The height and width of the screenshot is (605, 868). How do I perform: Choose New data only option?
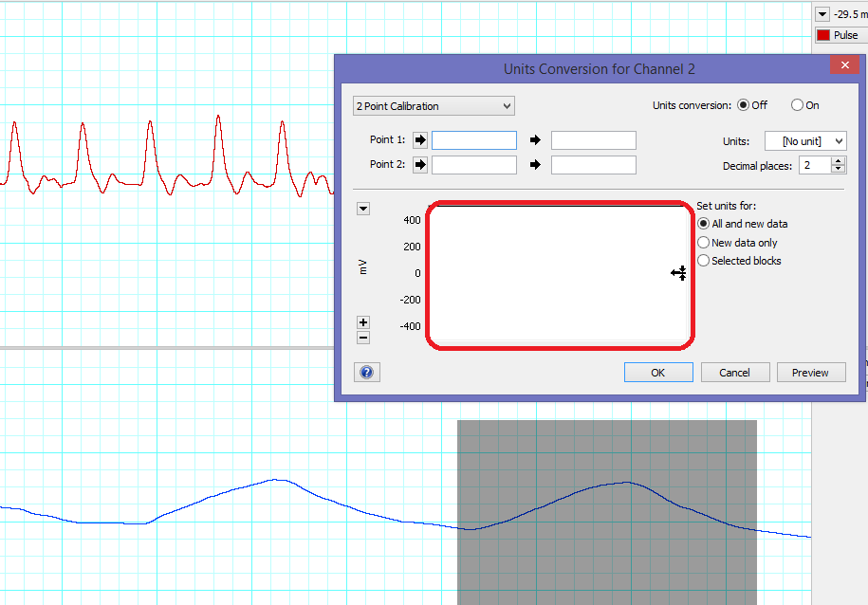click(703, 243)
